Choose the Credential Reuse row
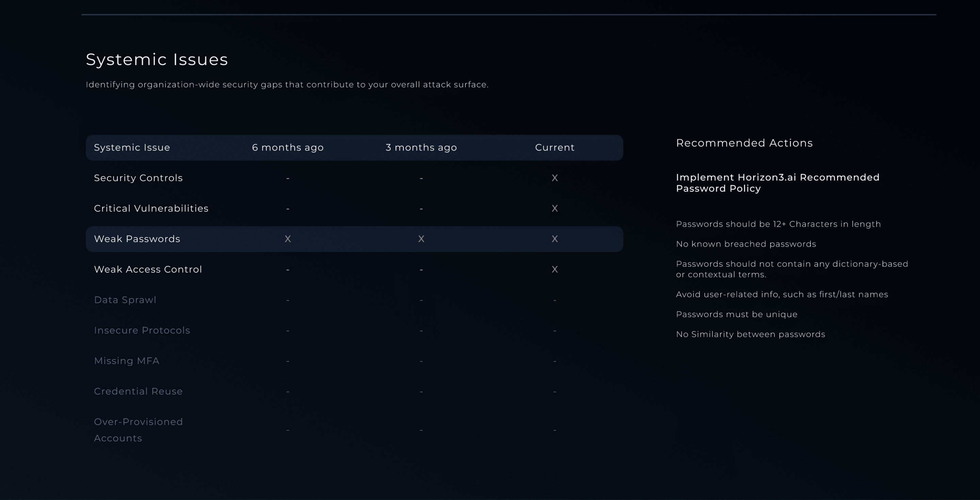This screenshot has height=500, width=980. point(138,391)
